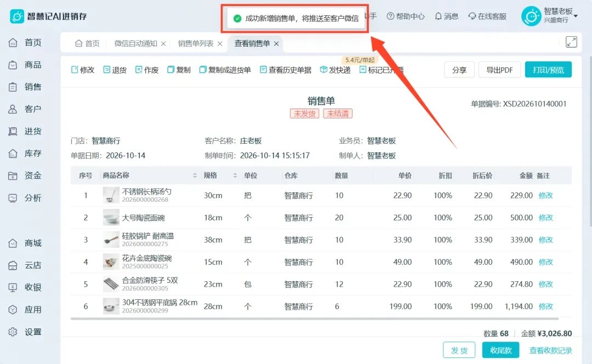Open the 应用 sidebar section
Viewport: 592px width, 364px height.
[x=25, y=310]
